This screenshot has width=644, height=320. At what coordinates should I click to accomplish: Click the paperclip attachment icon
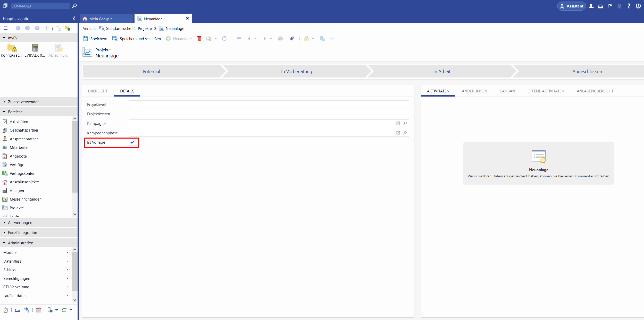[x=291, y=39]
